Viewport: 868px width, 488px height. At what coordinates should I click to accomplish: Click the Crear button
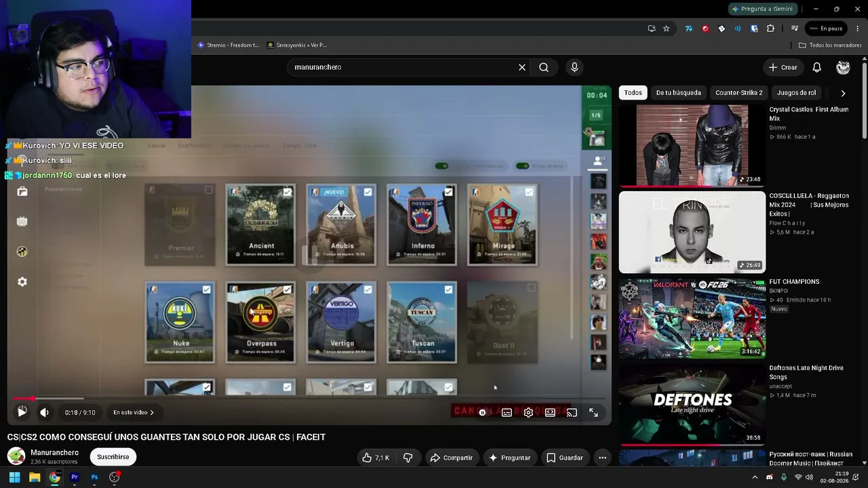(x=783, y=67)
